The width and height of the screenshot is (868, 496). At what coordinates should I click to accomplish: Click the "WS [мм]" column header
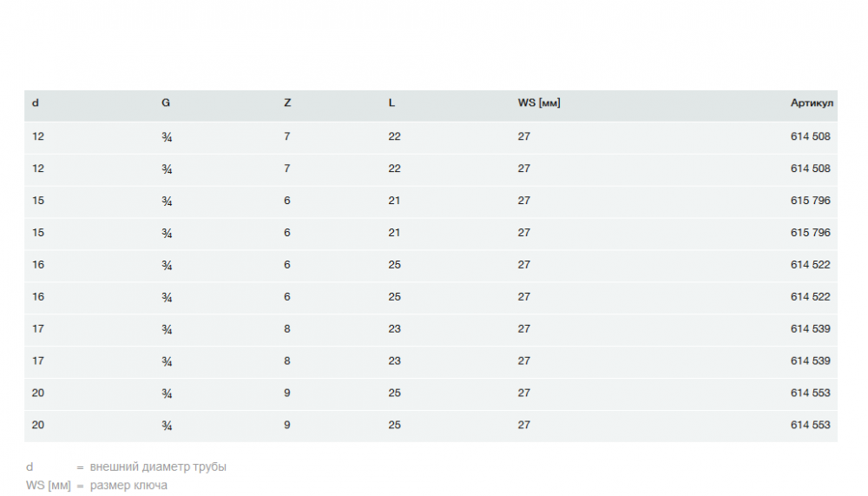539,103
